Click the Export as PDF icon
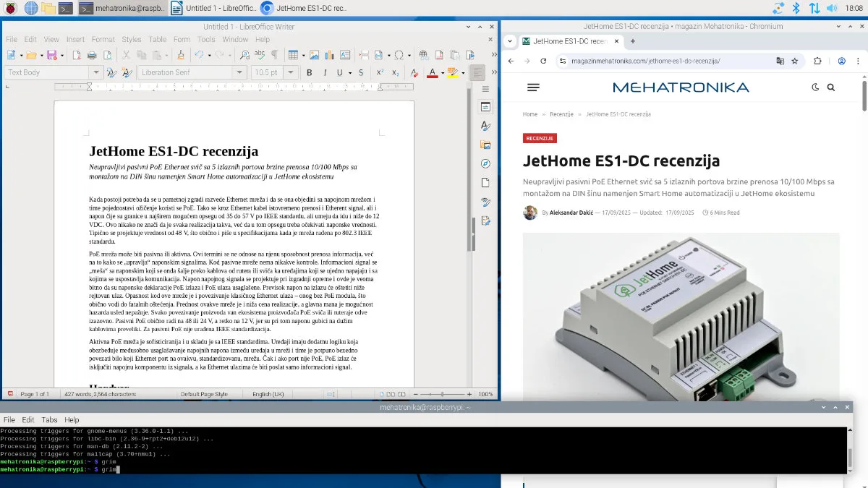Screen dimensions: 868x488 [77, 55]
